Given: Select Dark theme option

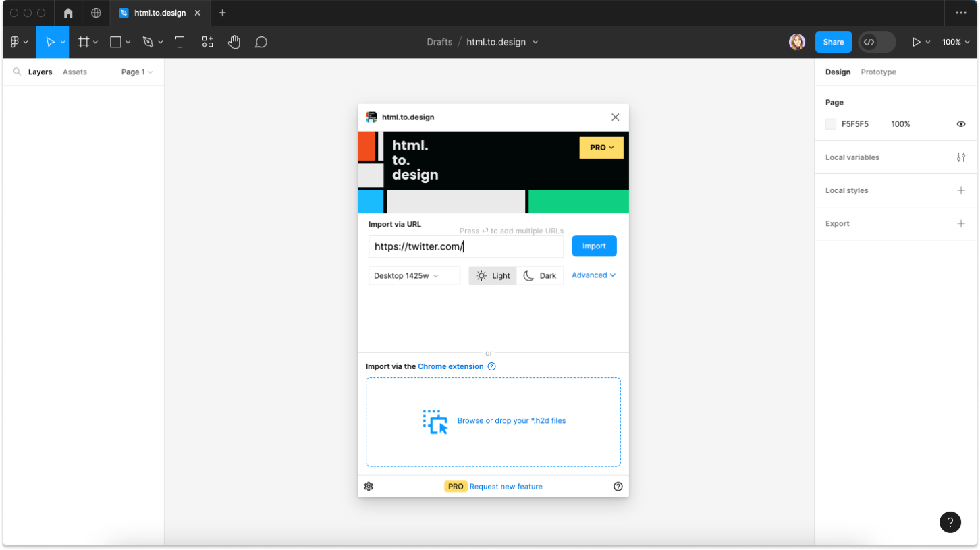Looking at the screenshot, I should (x=540, y=275).
